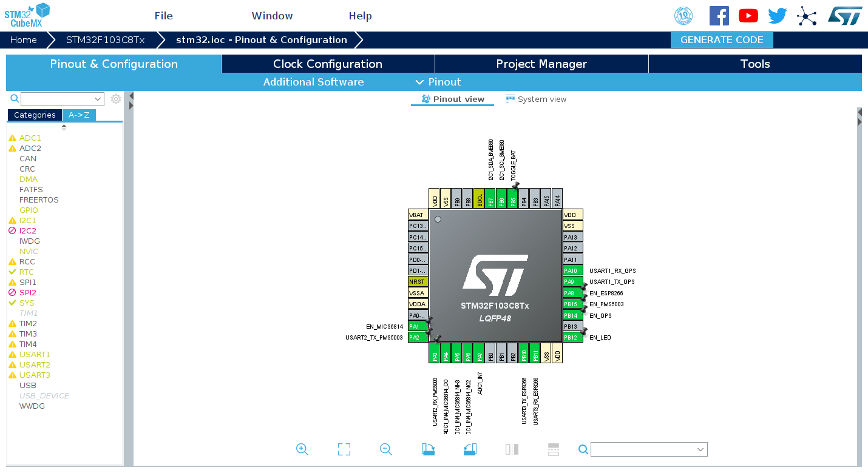868x473 pixels.
Task: Expand the Pinout dropdown menu
Action: pyautogui.click(x=438, y=82)
